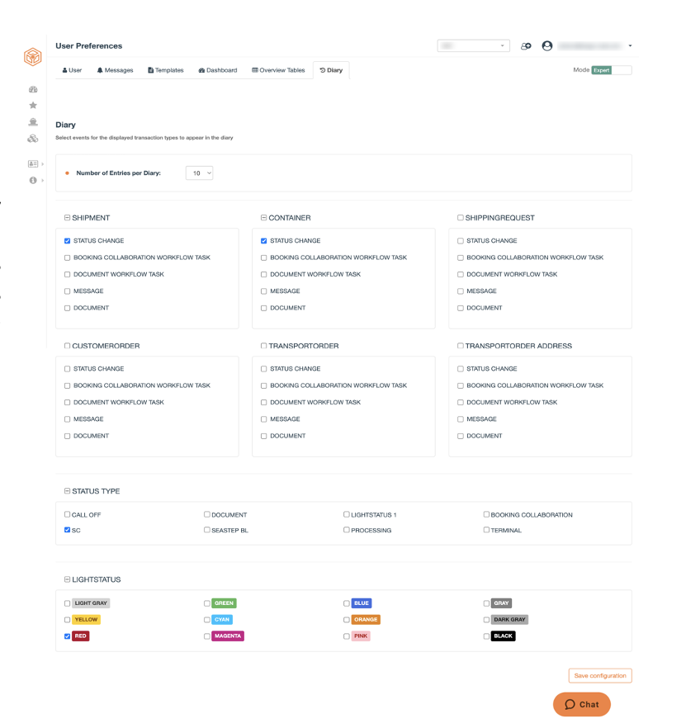Open the contact card sidebar icon
Image resolution: width=700 pixels, height=728 pixels.
click(x=33, y=163)
